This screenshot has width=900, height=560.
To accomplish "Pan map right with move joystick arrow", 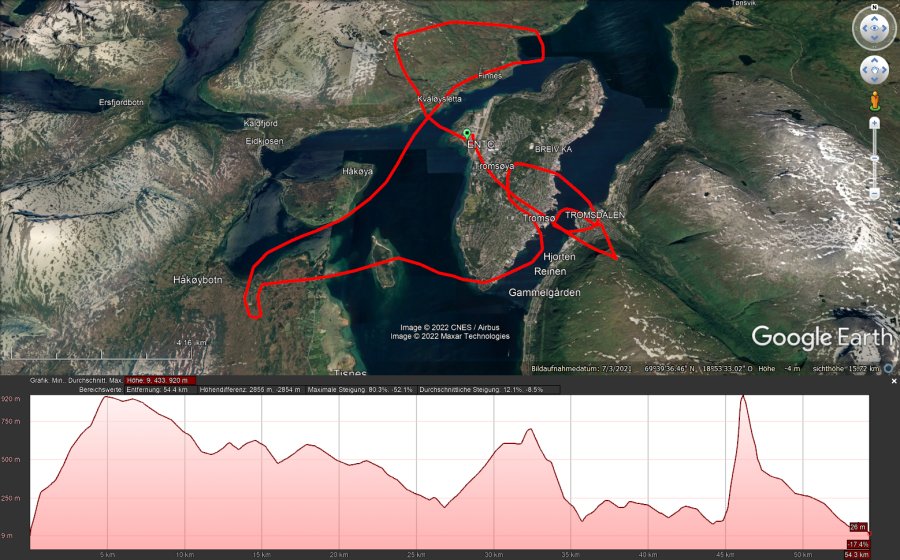I will click(x=884, y=71).
